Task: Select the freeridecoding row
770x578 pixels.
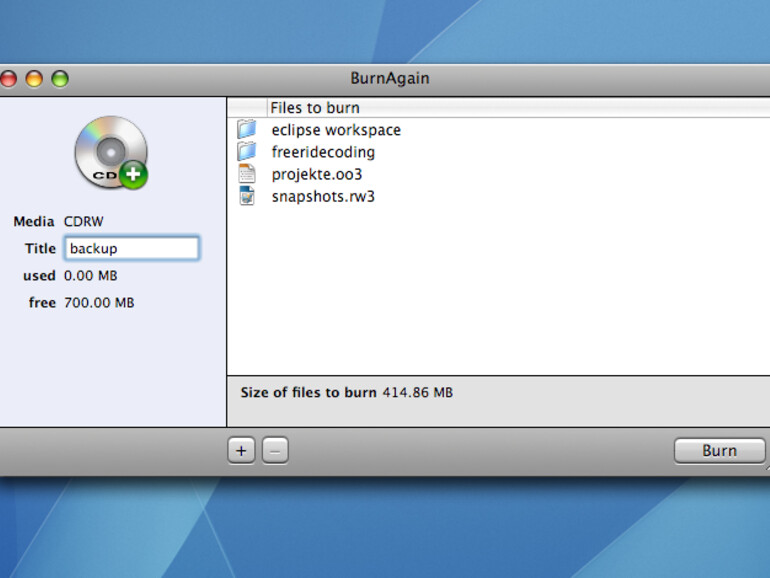Action: pyautogui.click(x=498, y=152)
